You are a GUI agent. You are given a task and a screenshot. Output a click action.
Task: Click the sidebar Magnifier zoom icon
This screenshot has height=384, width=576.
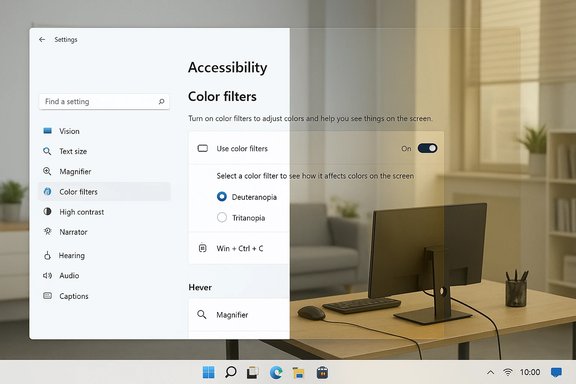point(47,171)
